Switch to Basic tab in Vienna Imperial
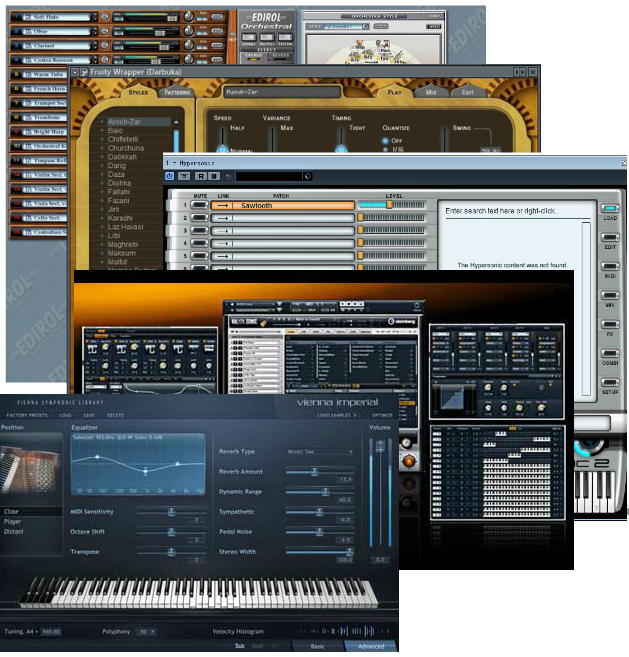Image resolution: width=629 pixels, height=657 pixels. [317, 646]
